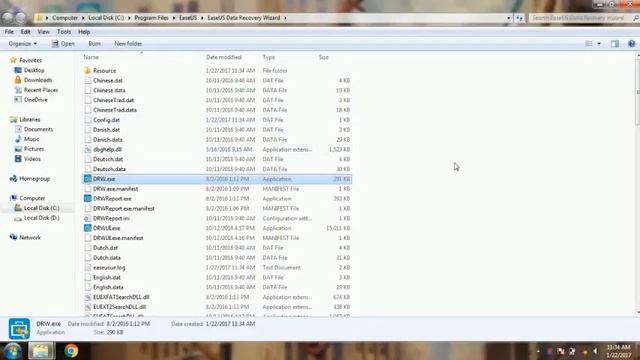Open the Help question mark icon
This screenshot has width=640, height=360.
pyautogui.click(x=631, y=44)
